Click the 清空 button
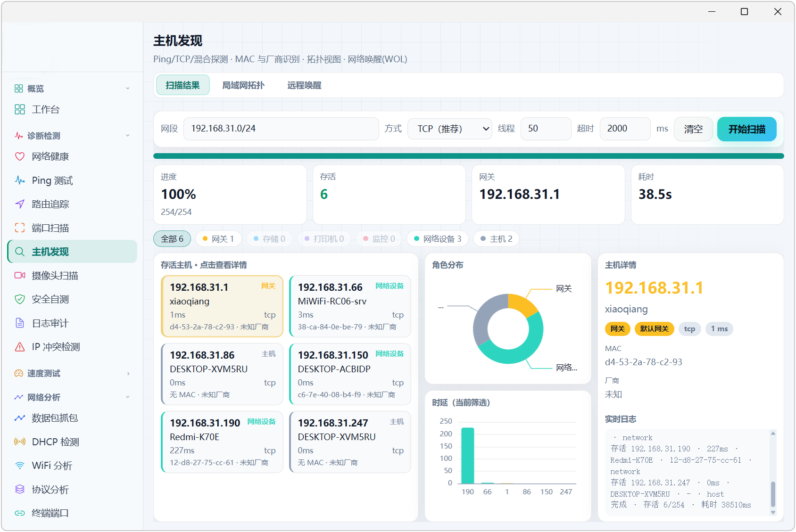The height and width of the screenshot is (532, 796). coord(693,129)
